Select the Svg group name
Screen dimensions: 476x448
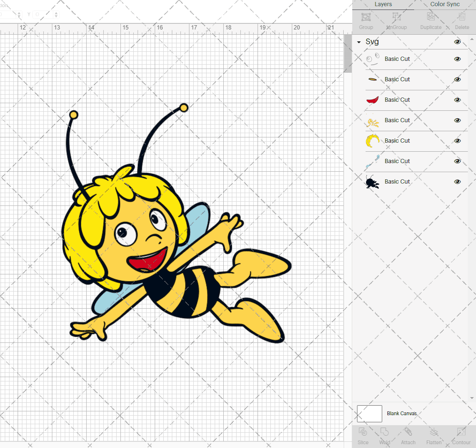pos(372,41)
